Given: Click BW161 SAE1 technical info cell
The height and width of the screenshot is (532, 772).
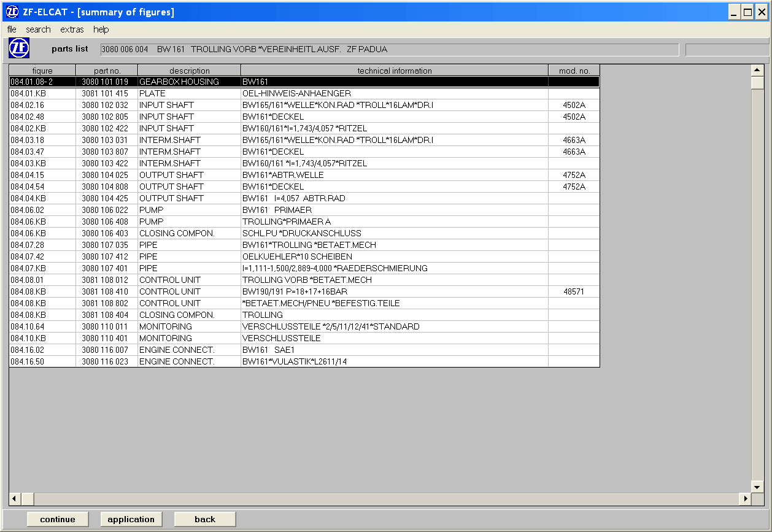Looking at the screenshot, I should click(x=395, y=350).
